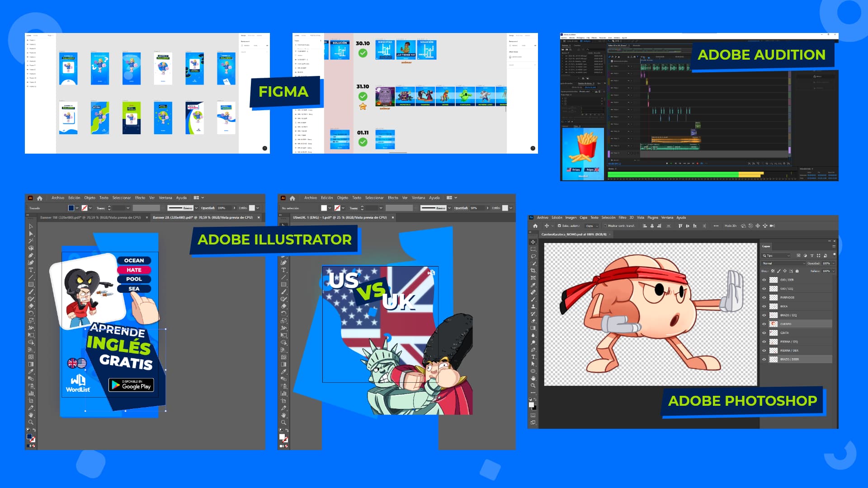Expand the Relleno dropdown in Capas panel

[833, 271]
